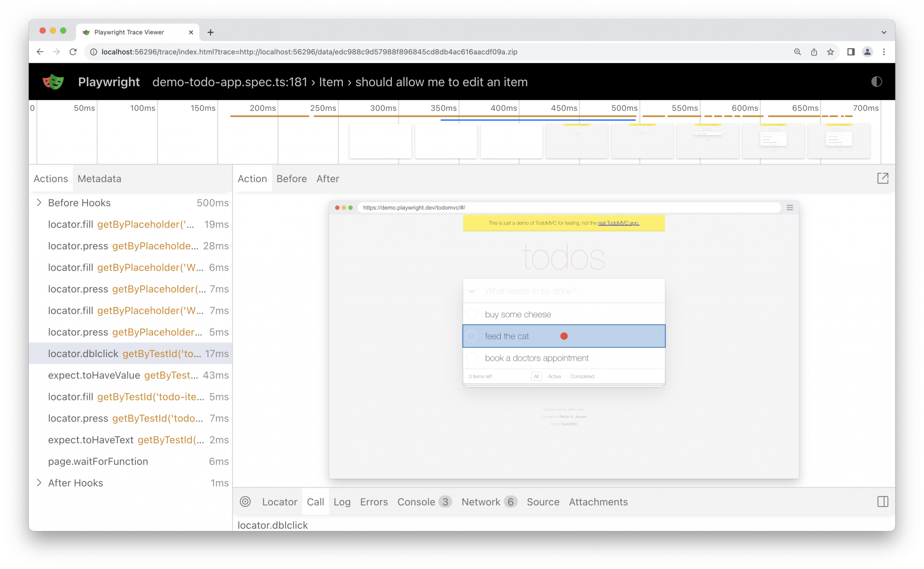Viewport: 924px width, 569px height.
Task: Expand the Before Hooks section
Action: tap(39, 202)
